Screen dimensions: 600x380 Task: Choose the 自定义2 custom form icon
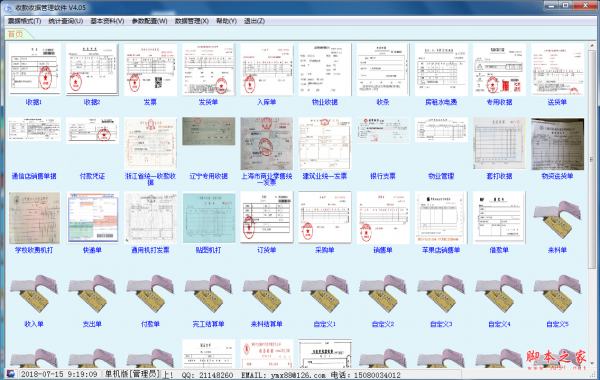pyautogui.click(x=383, y=294)
